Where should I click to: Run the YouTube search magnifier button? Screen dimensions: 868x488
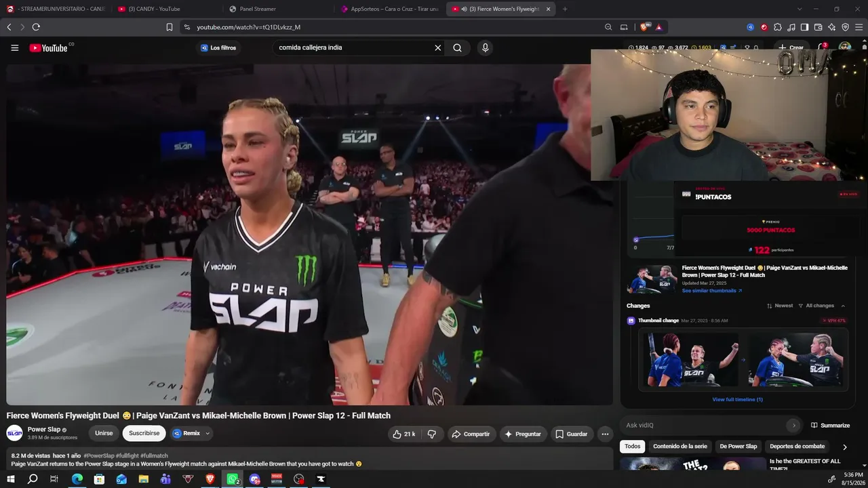(458, 48)
